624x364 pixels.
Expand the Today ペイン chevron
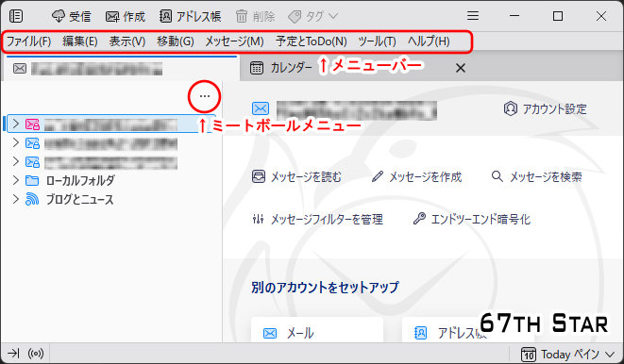pyautogui.click(x=610, y=354)
